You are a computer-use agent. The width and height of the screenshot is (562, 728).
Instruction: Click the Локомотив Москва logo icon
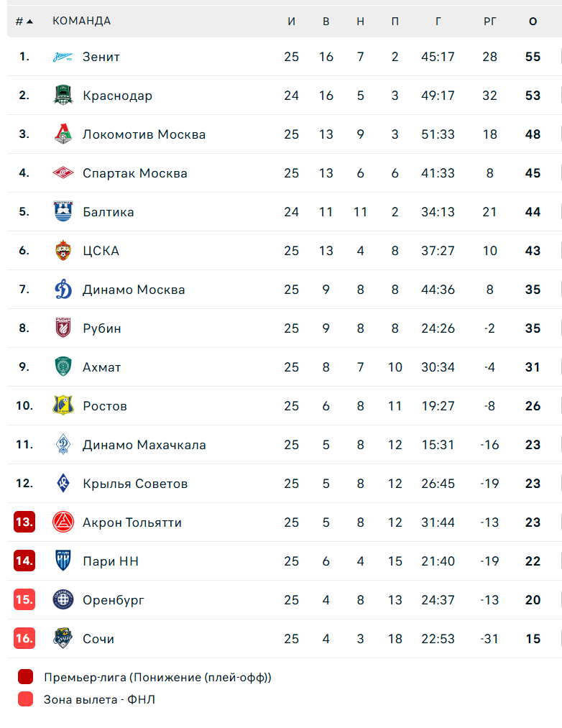(x=63, y=134)
